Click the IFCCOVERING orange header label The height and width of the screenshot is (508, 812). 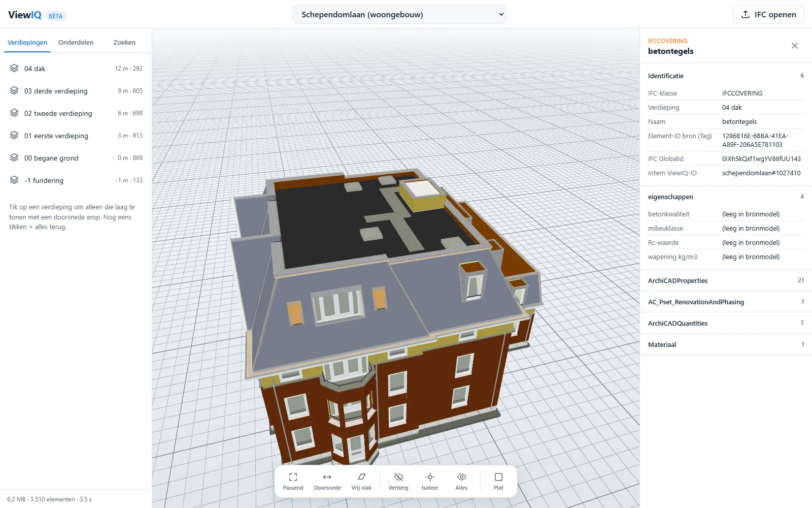tap(667, 41)
